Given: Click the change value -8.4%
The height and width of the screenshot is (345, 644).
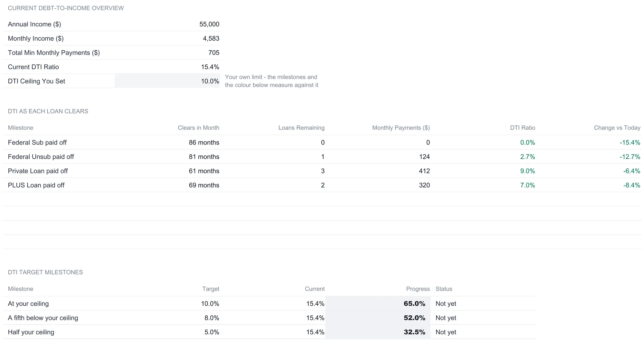Looking at the screenshot, I should click(632, 185).
